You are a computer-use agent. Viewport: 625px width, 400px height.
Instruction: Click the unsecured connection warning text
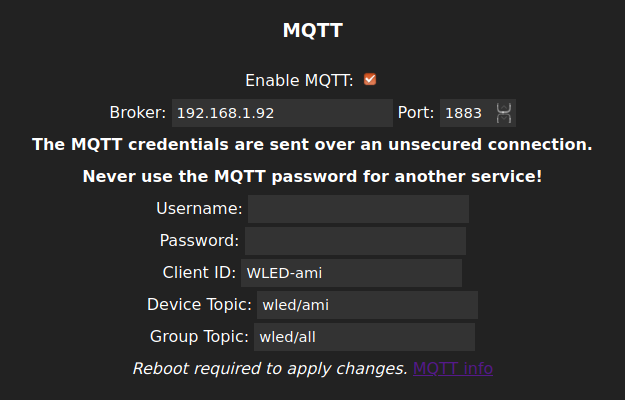(312, 144)
